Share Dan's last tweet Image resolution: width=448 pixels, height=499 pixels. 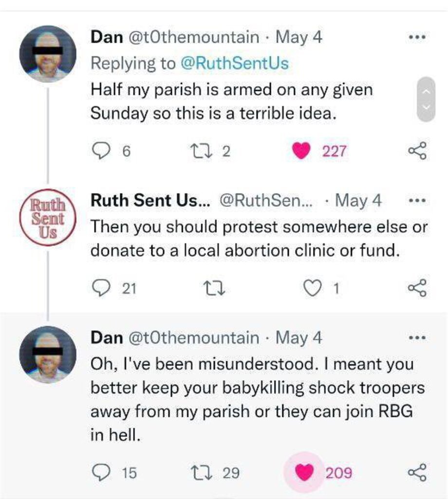[x=417, y=472]
